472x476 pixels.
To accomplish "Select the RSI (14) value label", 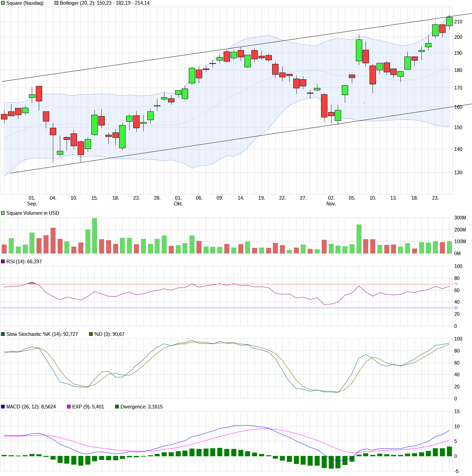I will (x=24, y=262).
